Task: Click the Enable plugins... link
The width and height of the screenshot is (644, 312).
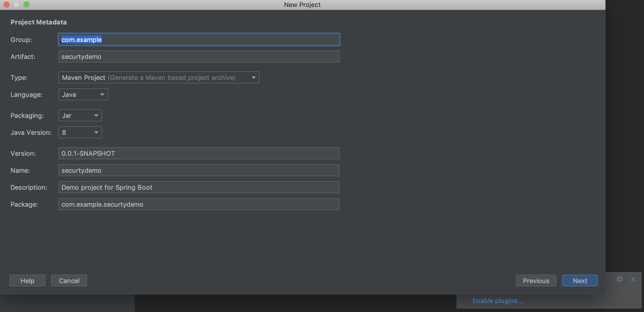Action: click(x=498, y=301)
